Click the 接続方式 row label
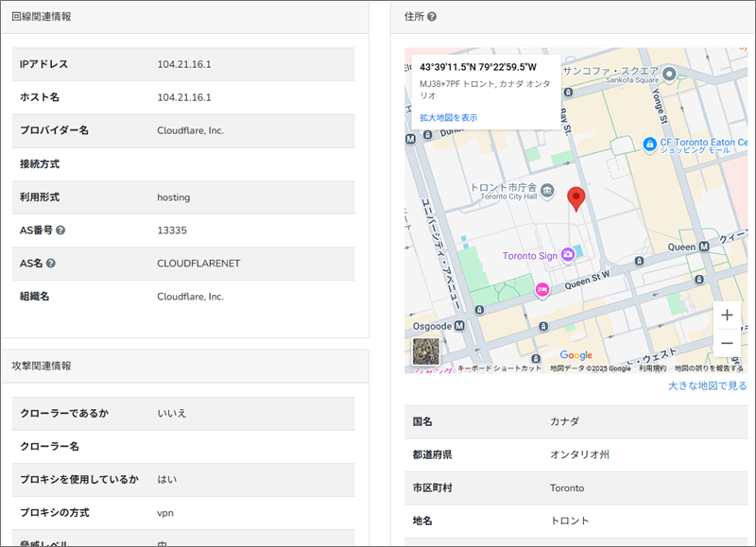756x547 pixels. point(40,163)
